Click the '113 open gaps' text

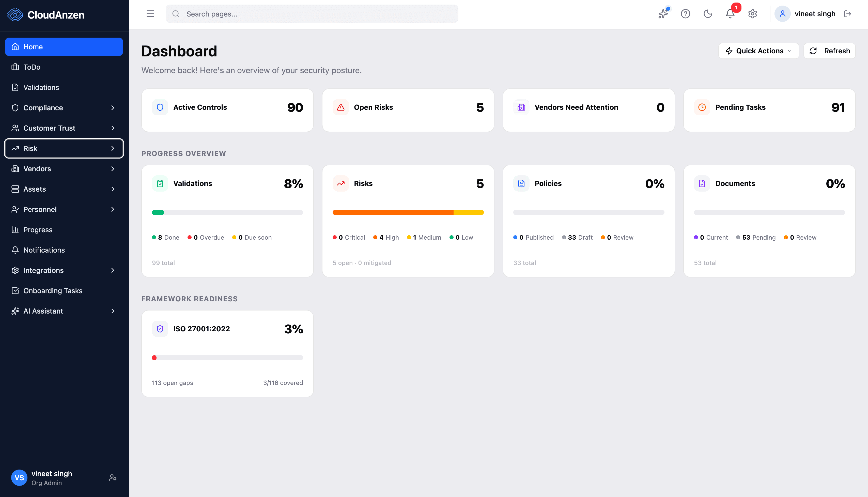click(x=172, y=383)
